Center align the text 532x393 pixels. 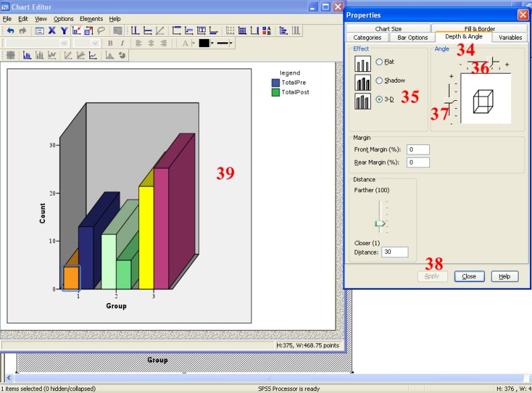[151, 43]
